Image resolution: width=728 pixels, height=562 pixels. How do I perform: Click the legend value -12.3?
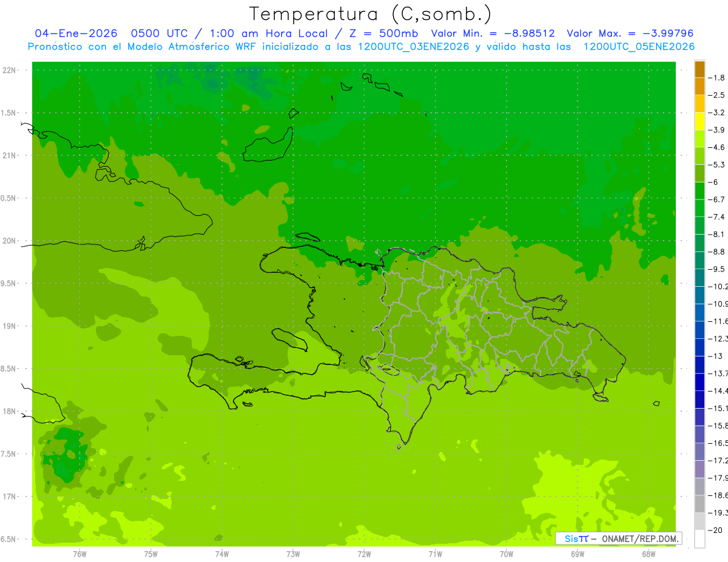pyautogui.click(x=718, y=338)
